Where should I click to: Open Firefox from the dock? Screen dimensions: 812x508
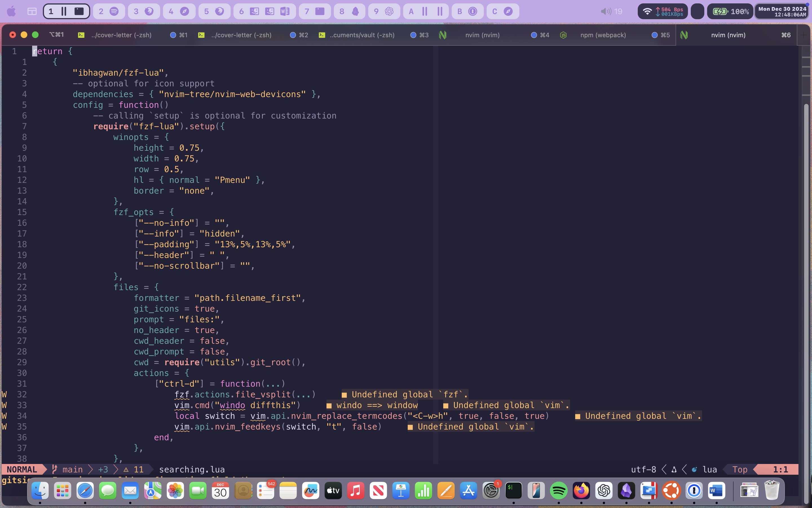(x=581, y=491)
